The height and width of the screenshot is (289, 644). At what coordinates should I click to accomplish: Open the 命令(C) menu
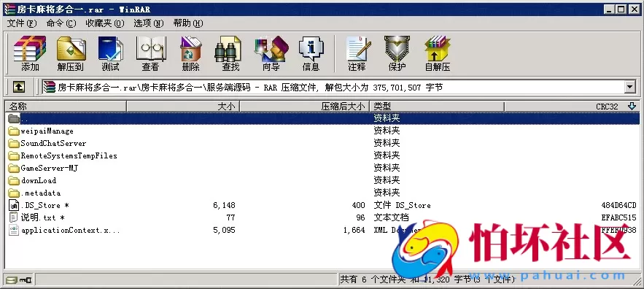point(61,23)
